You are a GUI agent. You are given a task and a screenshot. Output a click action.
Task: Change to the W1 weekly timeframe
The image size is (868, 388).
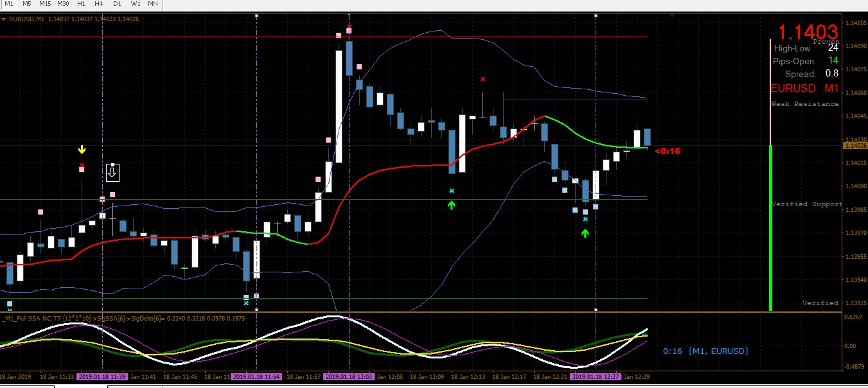(x=135, y=4)
